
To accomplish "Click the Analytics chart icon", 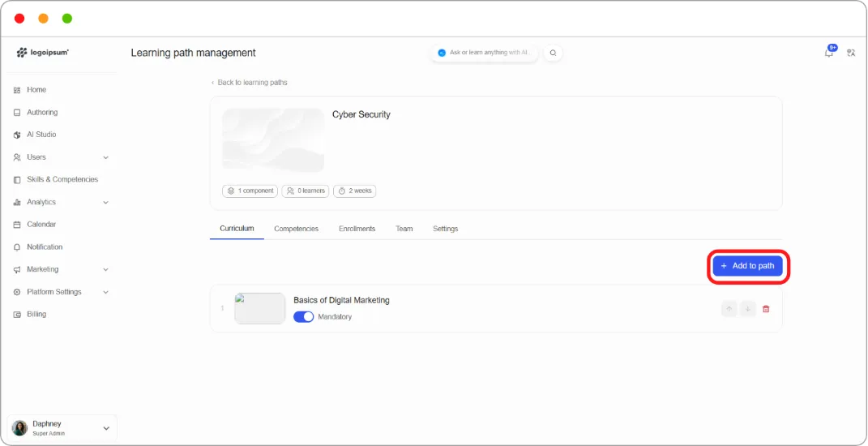I will pos(16,202).
